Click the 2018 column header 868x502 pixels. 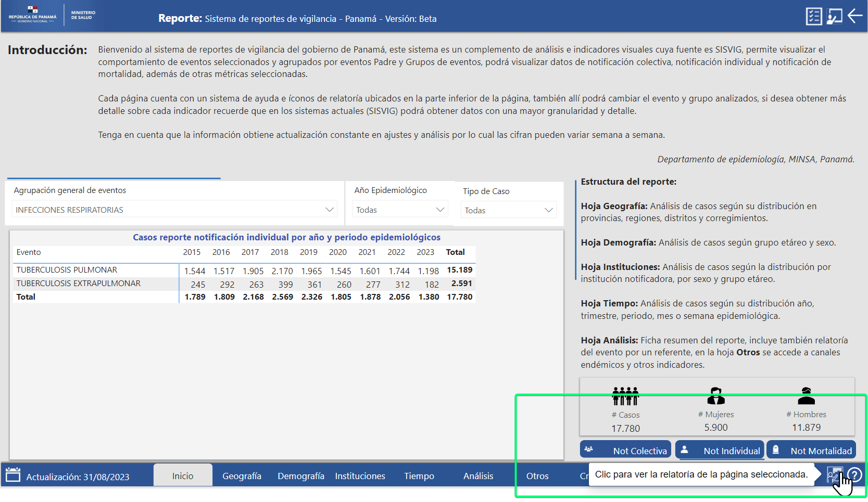pyautogui.click(x=279, y=252)
